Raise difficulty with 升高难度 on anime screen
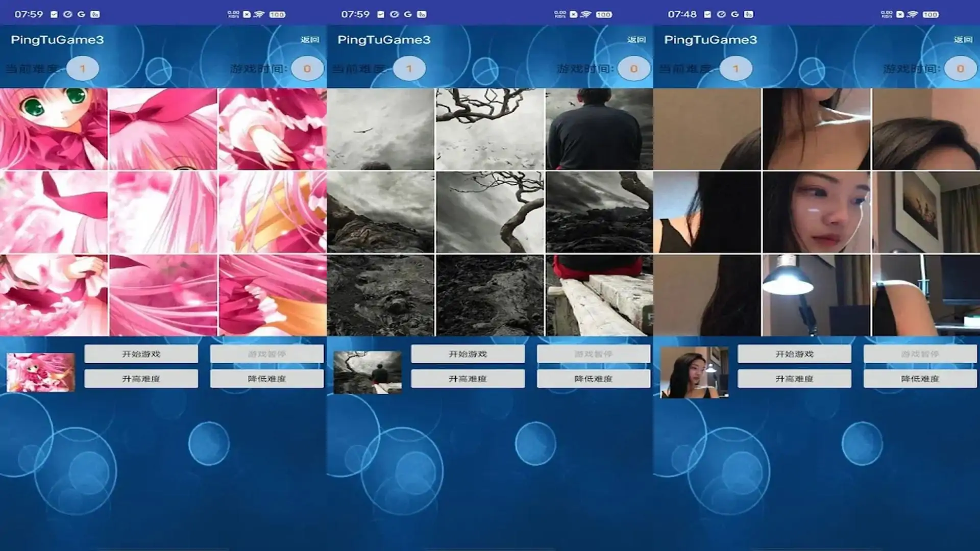The image size is (980, 551). (141, 379)
